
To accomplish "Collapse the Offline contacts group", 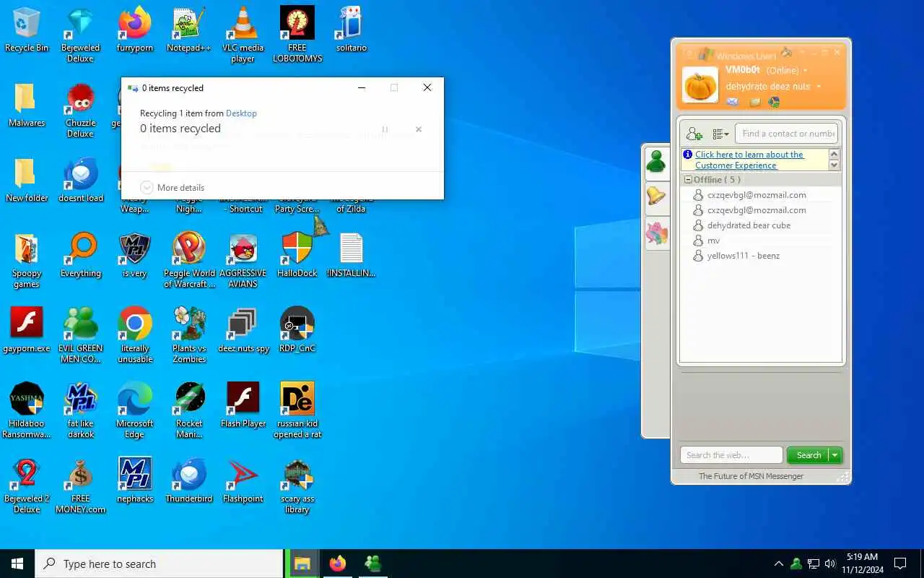I will tap(688, 180).
